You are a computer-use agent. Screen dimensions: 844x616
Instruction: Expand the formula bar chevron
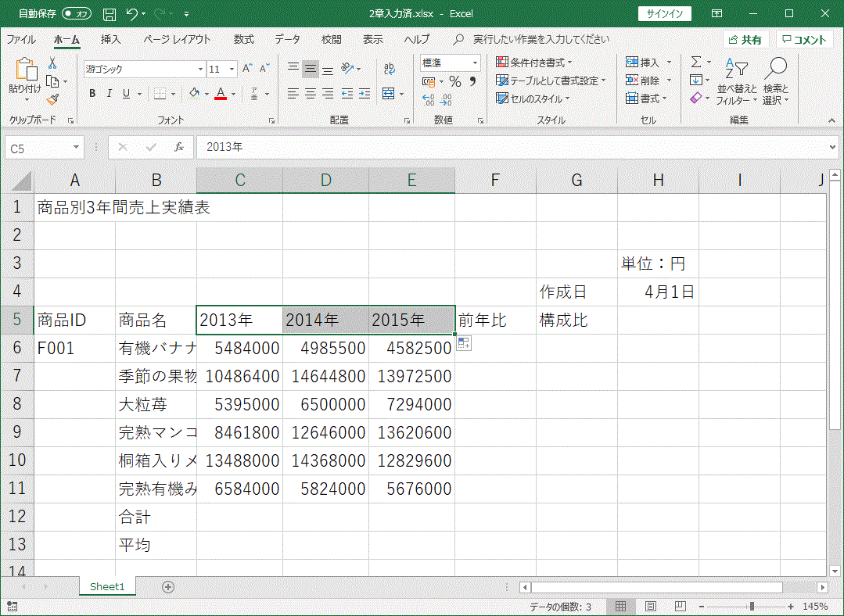coord(833,147)
